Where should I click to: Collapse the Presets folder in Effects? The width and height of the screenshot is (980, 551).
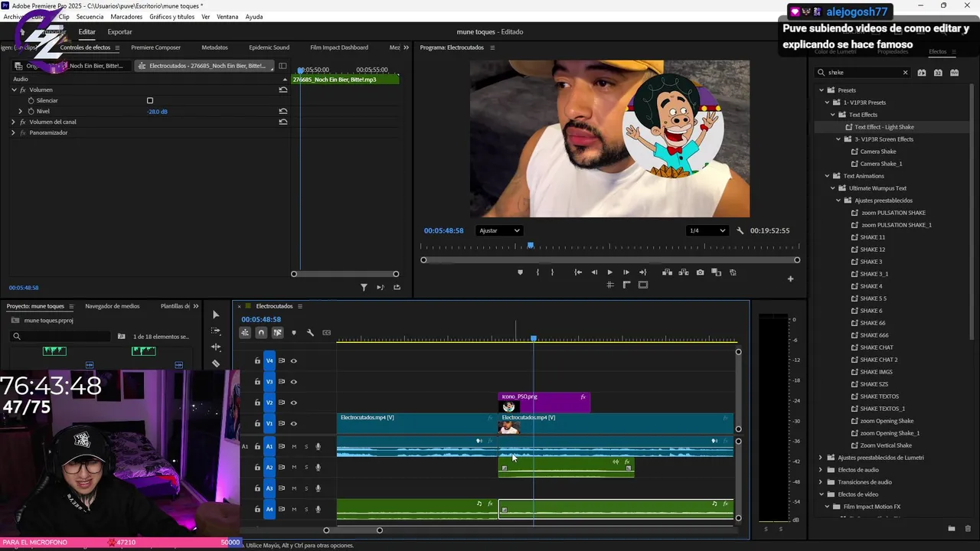(822, 90)
